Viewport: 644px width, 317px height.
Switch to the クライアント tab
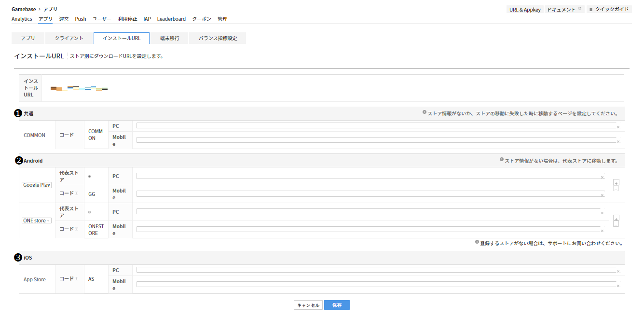[69, 38]
